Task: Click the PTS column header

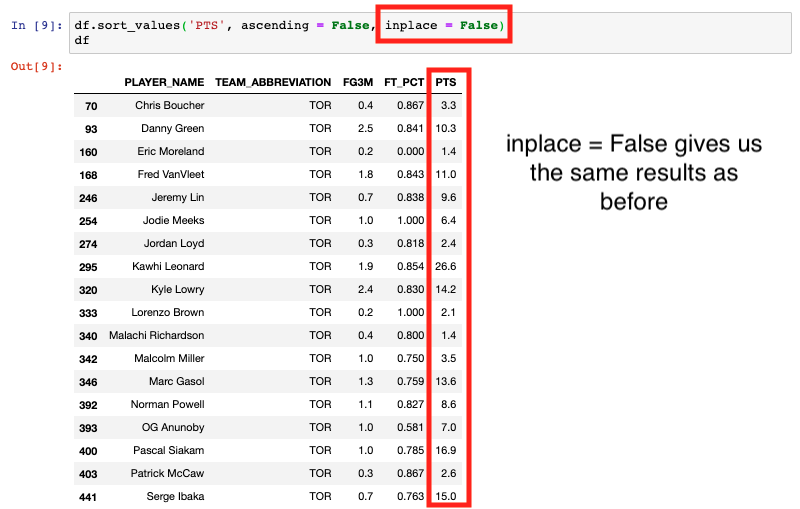Action: click(x=445, y=82)
